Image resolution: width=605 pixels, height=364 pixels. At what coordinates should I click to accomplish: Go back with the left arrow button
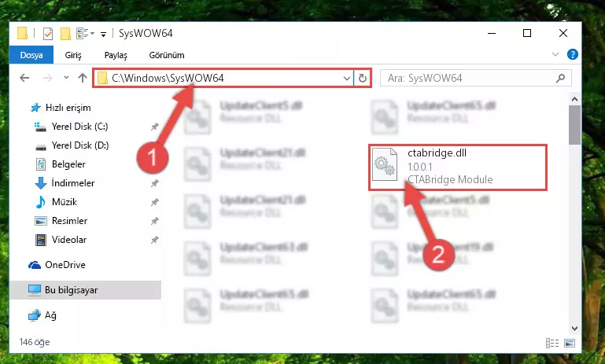tap(24, 79)
